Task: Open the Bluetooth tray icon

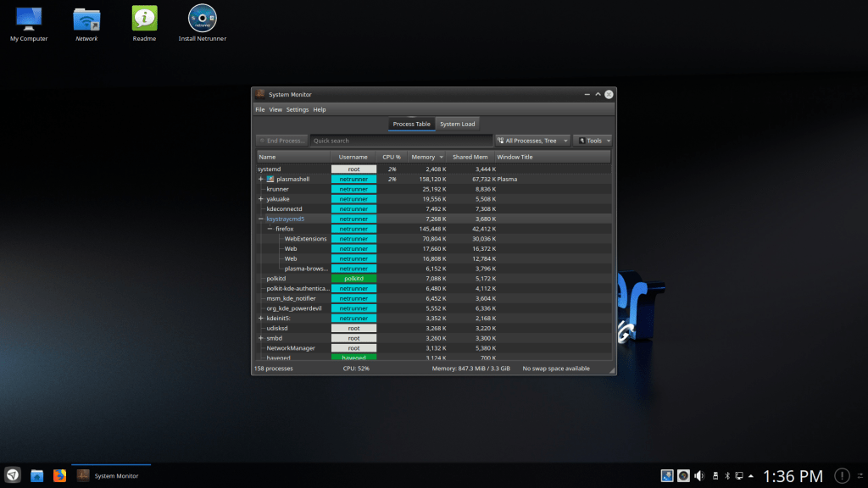Action: click(x=727, y=476)
